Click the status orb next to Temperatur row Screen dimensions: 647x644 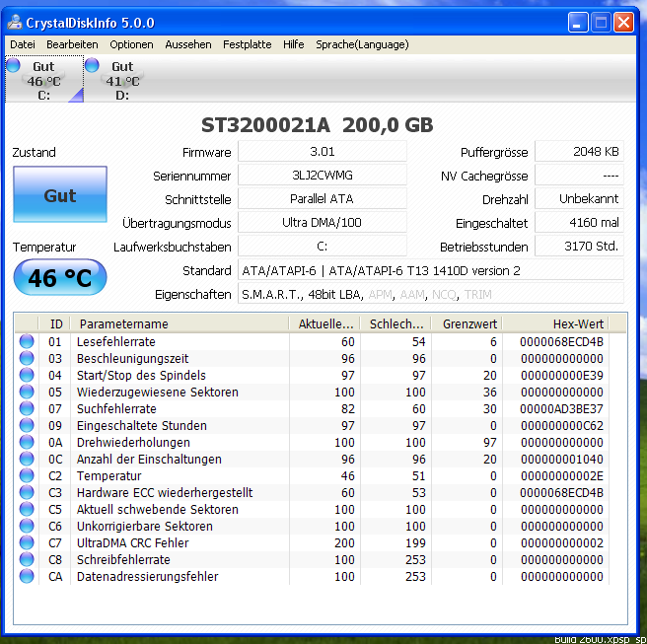pos(27,476)
